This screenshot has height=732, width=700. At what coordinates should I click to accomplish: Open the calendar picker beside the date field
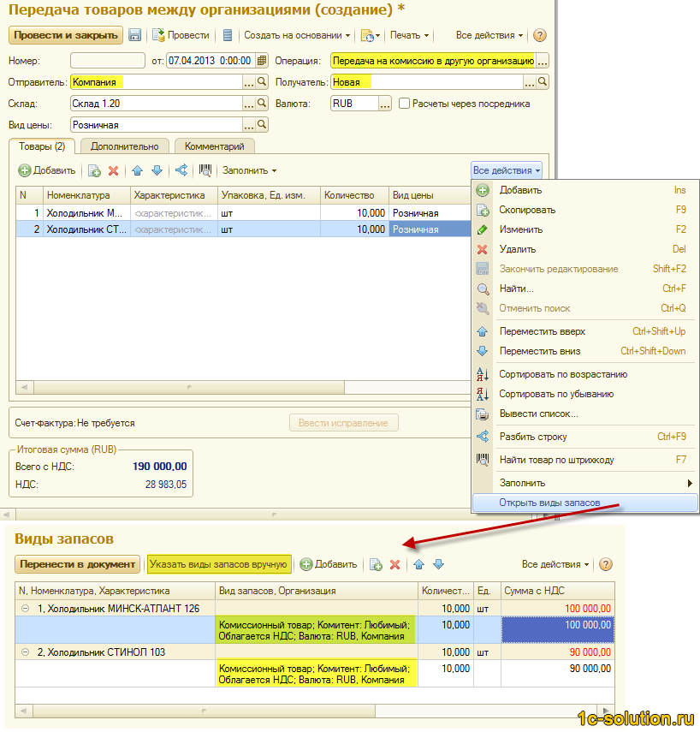[262, 61]
